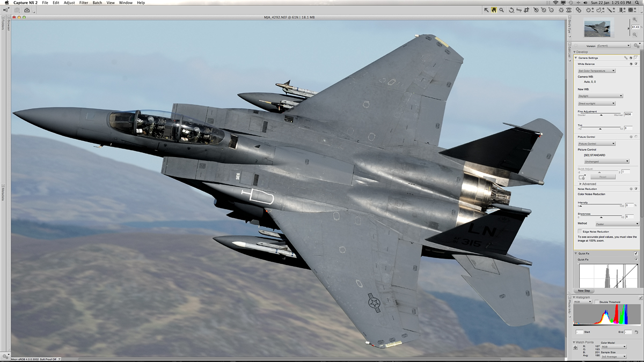Toggle the White Balance apply checkbox
644x362 pixels.
636,64
